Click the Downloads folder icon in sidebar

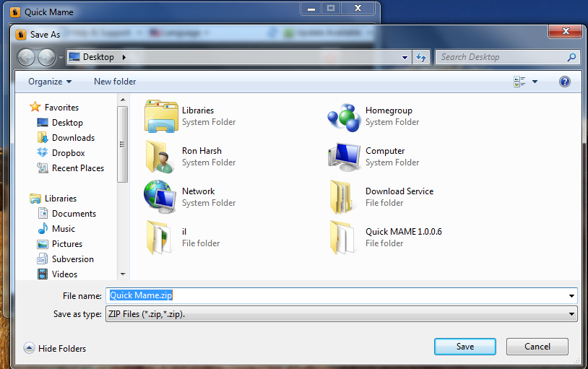click(43, 138)
